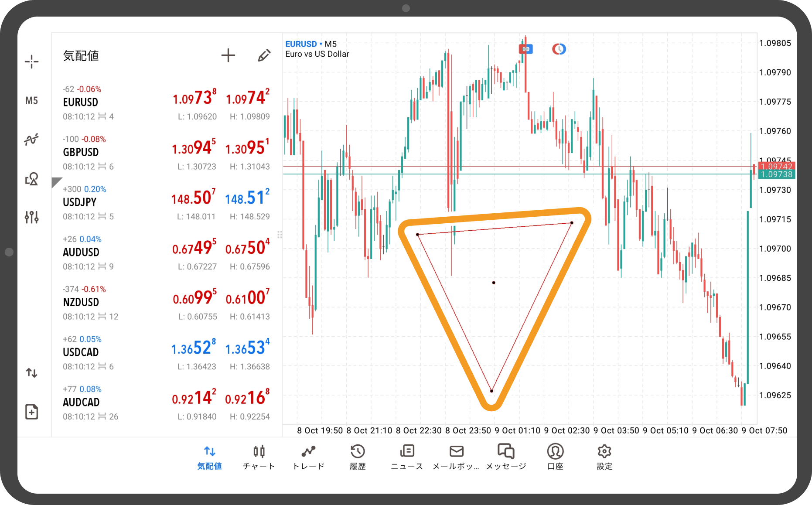Tap the red-blue news event marker on the chart
The width and height of the screenshot is (812, 505).
click(526, 49)
